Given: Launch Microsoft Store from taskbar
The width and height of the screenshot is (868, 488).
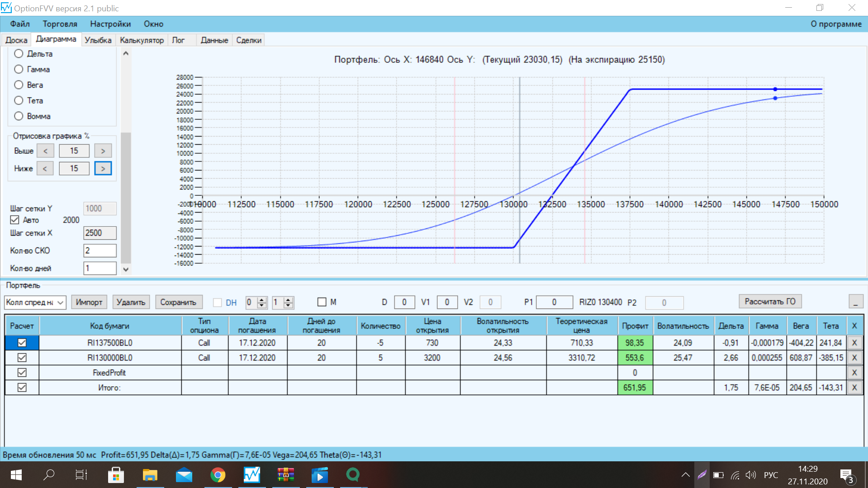Looking at the screenshot, I should coord(116,475).
